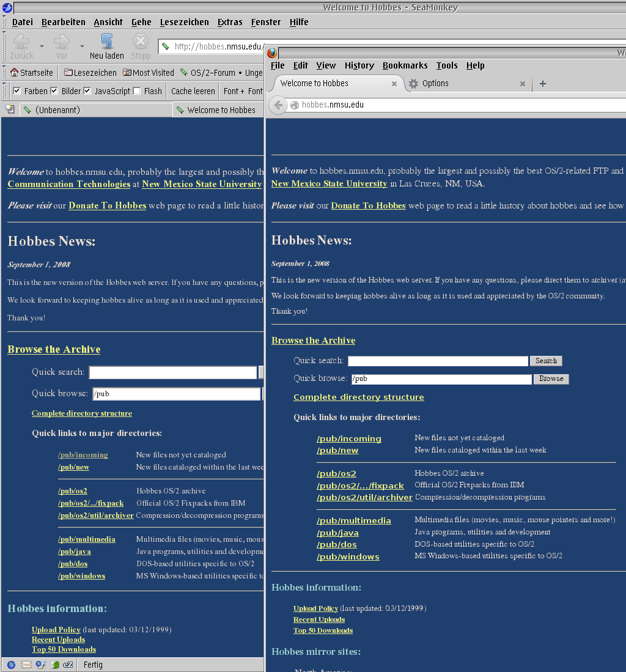Toggle the JavaScript checkbox

click(87, 91)
